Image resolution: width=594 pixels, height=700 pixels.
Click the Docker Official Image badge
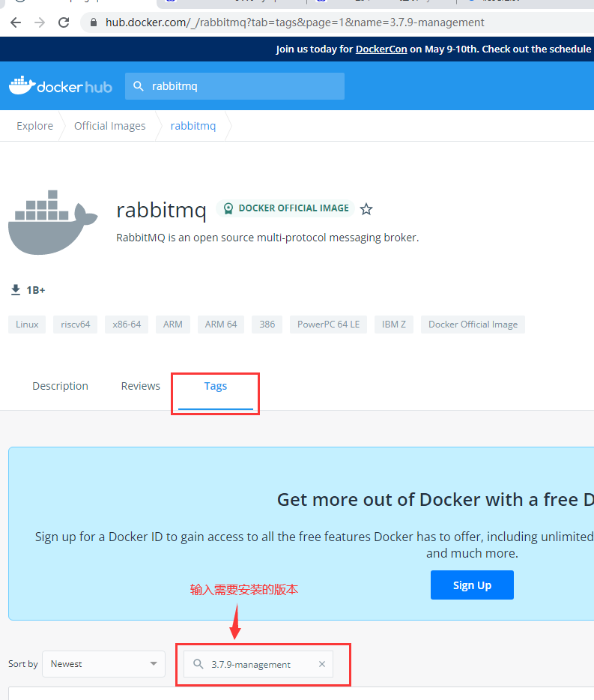pos(285,208)
